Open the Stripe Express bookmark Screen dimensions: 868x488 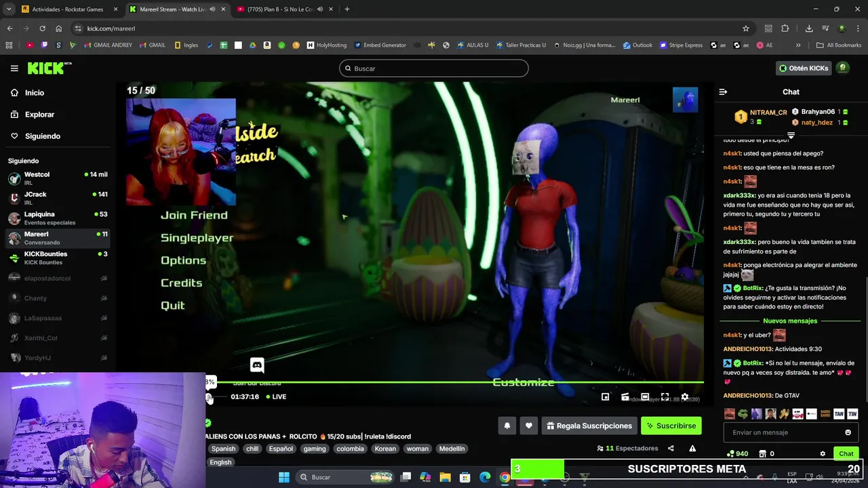click(x=680, y=45)
